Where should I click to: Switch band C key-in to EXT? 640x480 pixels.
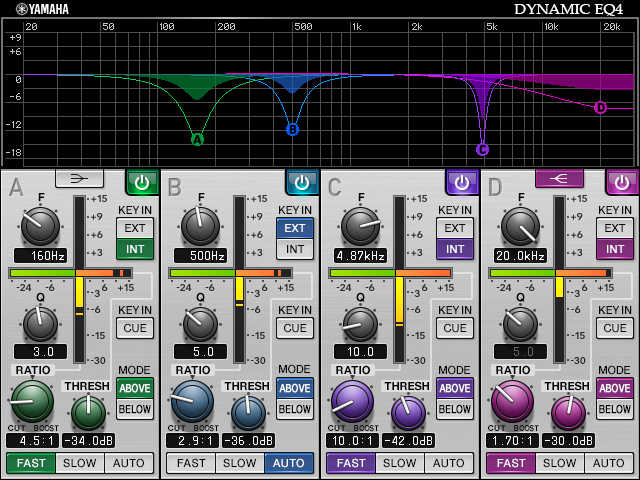tap(455, 228)
